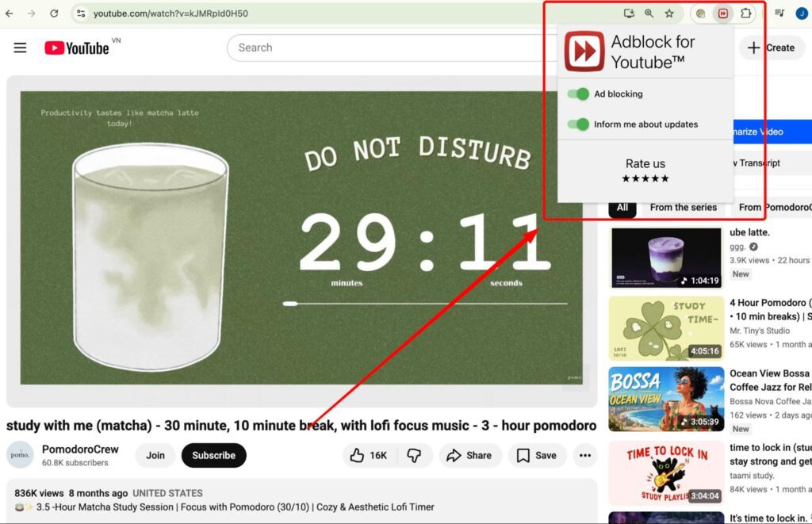This screenshot has width=812, height=524.
Task: Click the round extension icon left of Adblock
Action: (x=701, y=13)
